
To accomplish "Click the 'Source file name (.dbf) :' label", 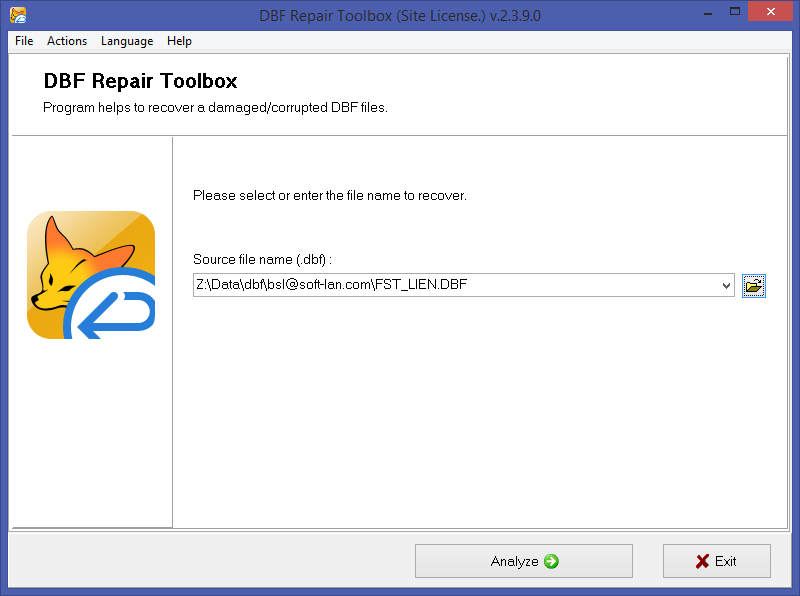I will click(262, 259).
